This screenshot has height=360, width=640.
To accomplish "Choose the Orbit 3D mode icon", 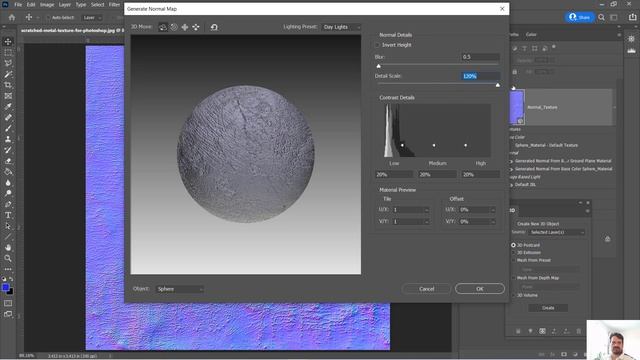I will [162, 27].
